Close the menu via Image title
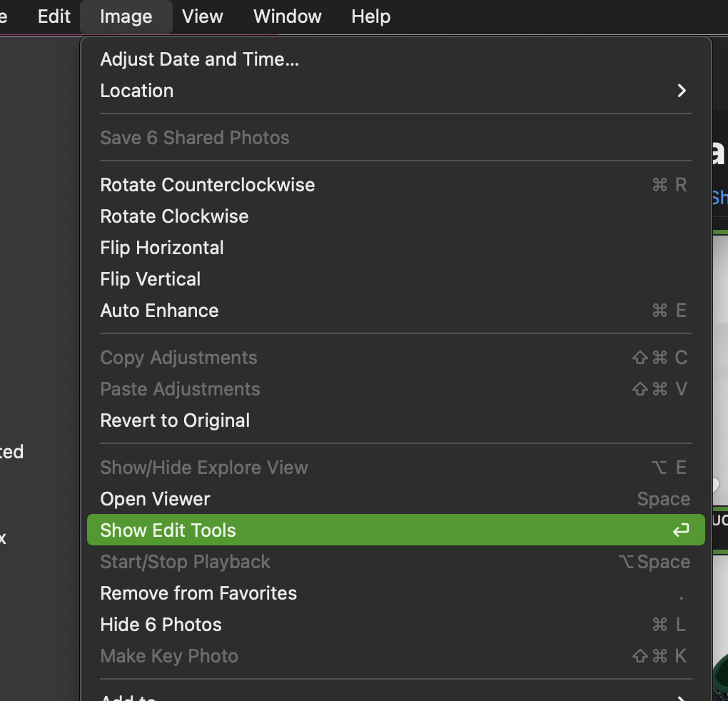Viewport: 728px width, 701px height. (126, 16)
